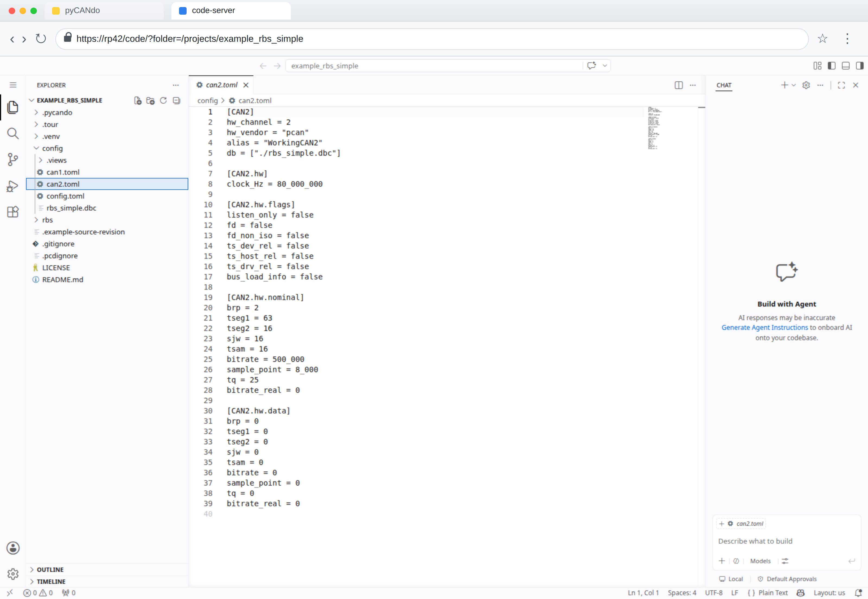
Task: Open the chat settings gear icon
Action: (x=806, y=85)
